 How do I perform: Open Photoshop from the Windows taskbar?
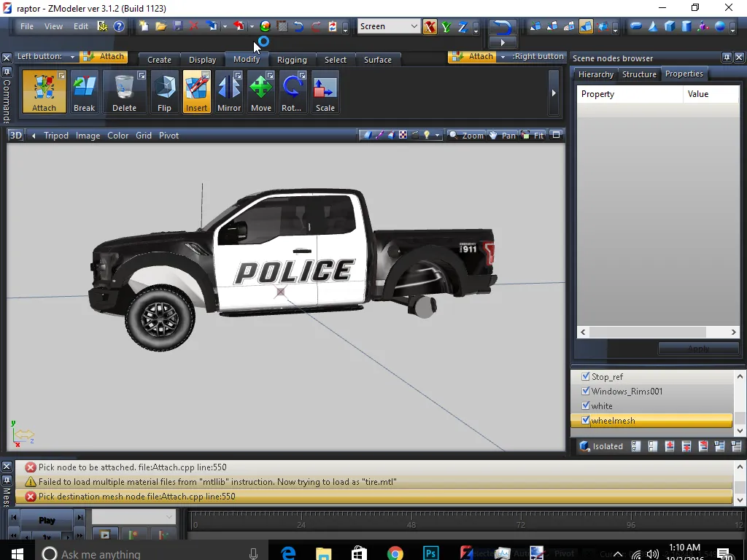[430, 553]
